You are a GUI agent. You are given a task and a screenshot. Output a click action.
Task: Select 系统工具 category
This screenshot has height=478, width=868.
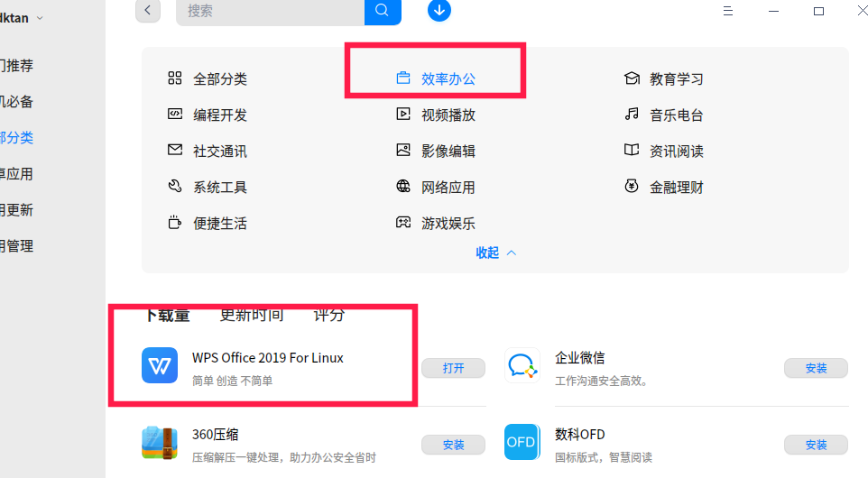(220, 188)
